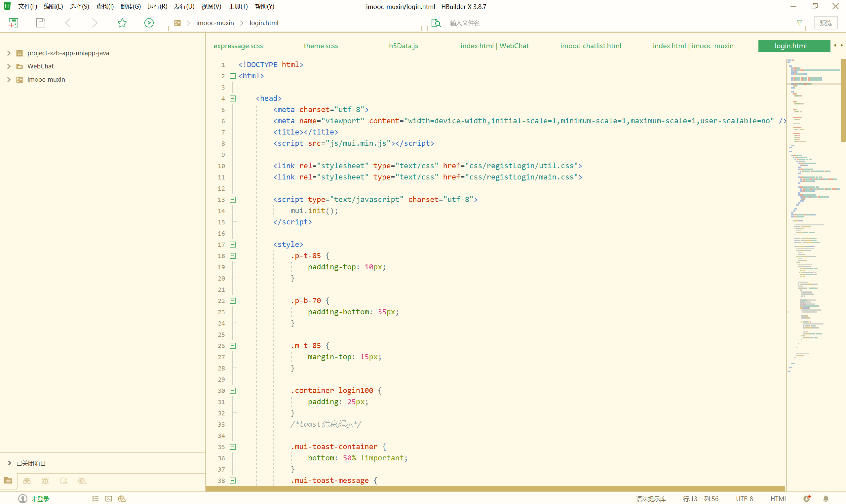Click the browser icon in sidebar footer
The width and height of the screenshot is (846, 504).
(82, 481)
